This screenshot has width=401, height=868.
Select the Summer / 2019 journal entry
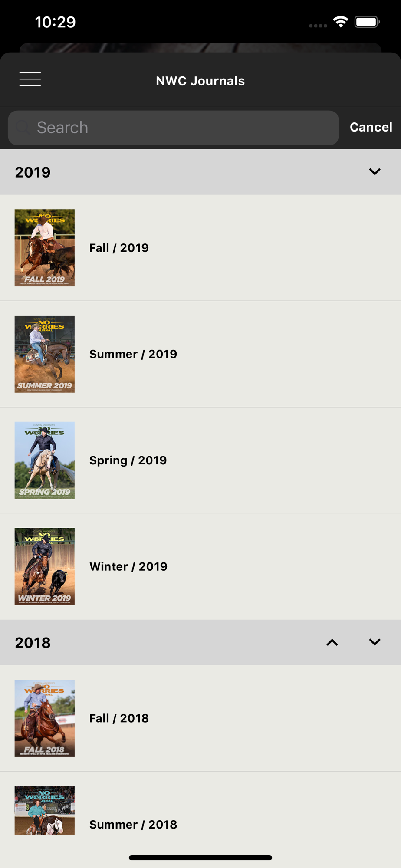pyautogui.click(x=200, y=354)
